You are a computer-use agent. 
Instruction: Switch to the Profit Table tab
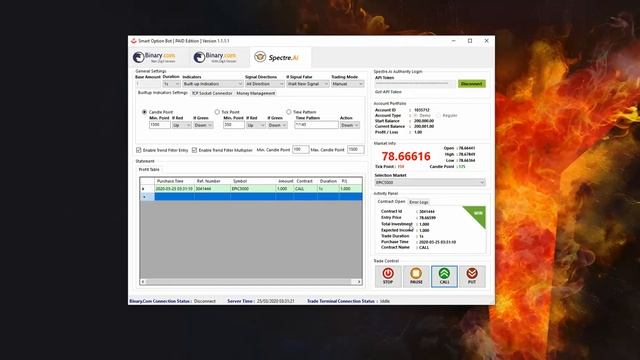149,169
